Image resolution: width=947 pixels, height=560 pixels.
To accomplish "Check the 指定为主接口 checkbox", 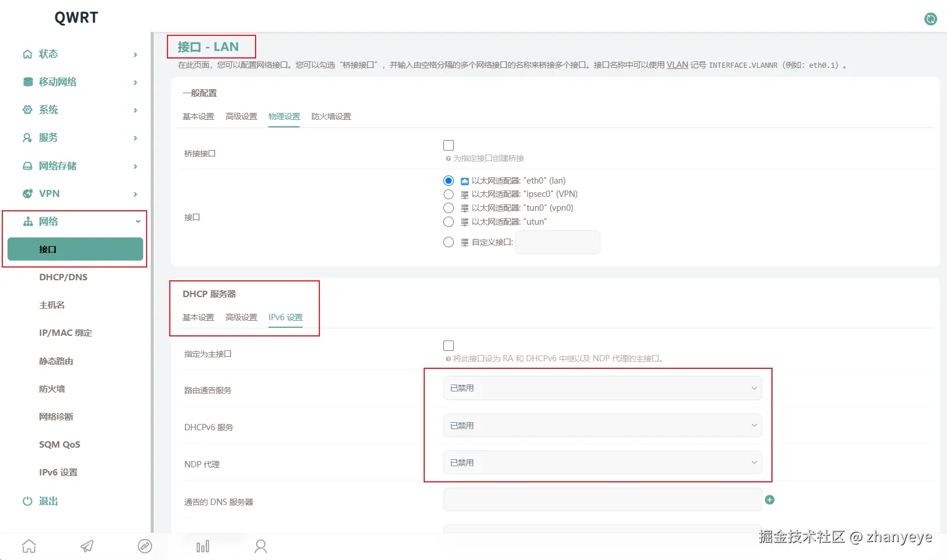I will [x=449, y=346].
